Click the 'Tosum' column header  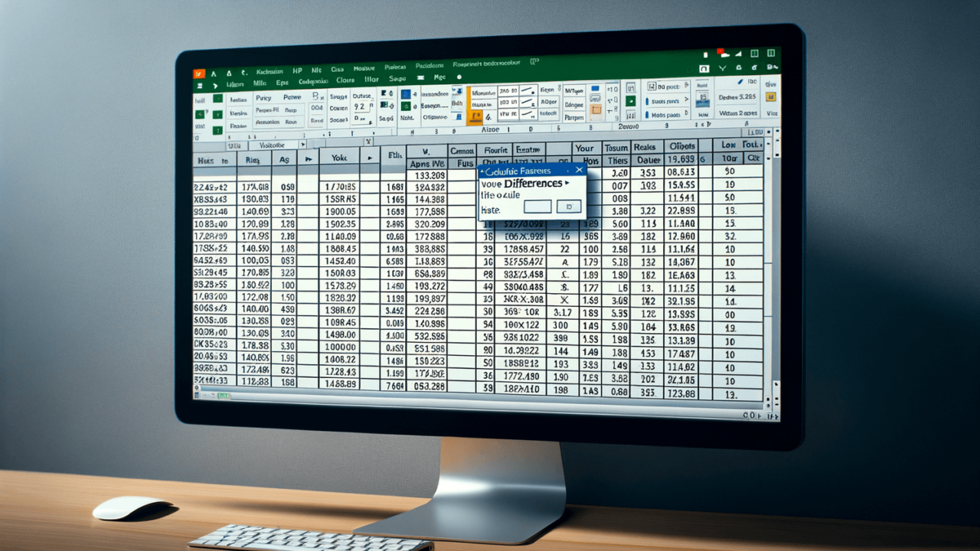click(616, 148)
